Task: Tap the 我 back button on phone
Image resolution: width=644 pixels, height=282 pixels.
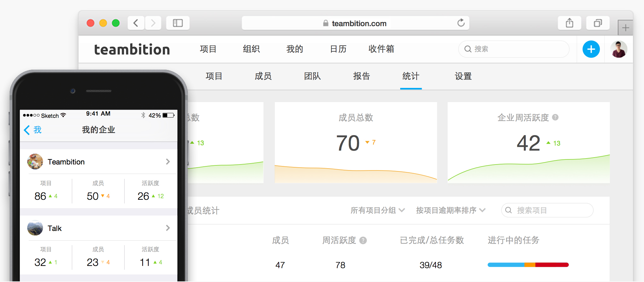Action: tap(33, 130)
